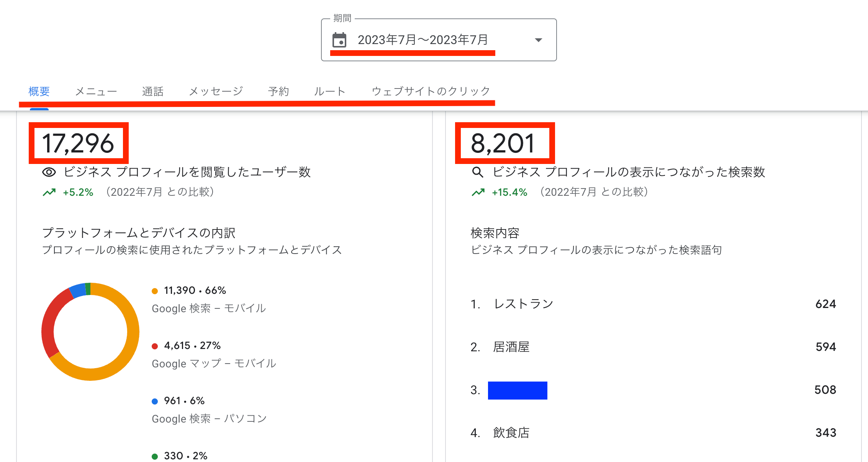This screenshot has width=868, height=462.
Task: Open the 期間 date range dropdown arrow
Action: point(538,40)
